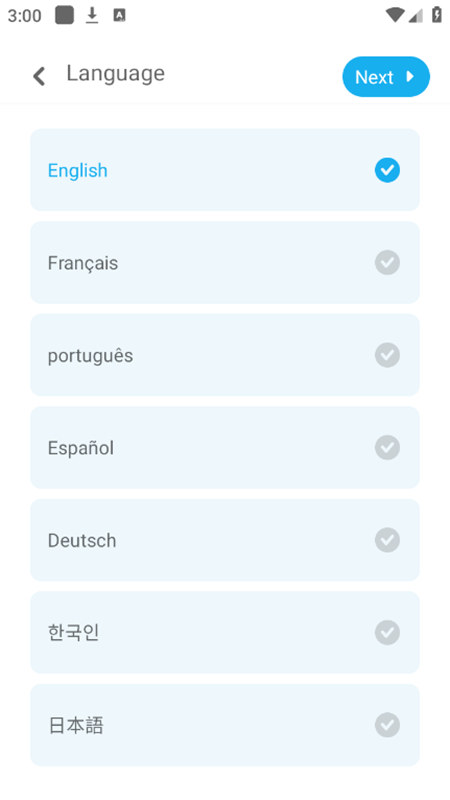Pick the Français language label
Image resolution: width=450 pixels, height=800 pixels.
coord(83,263)
